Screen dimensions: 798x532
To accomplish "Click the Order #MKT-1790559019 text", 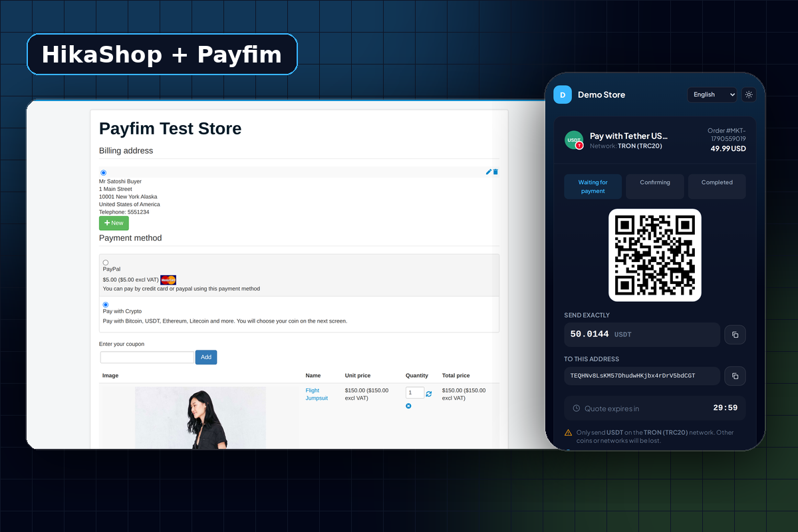I will coord(726,135).
